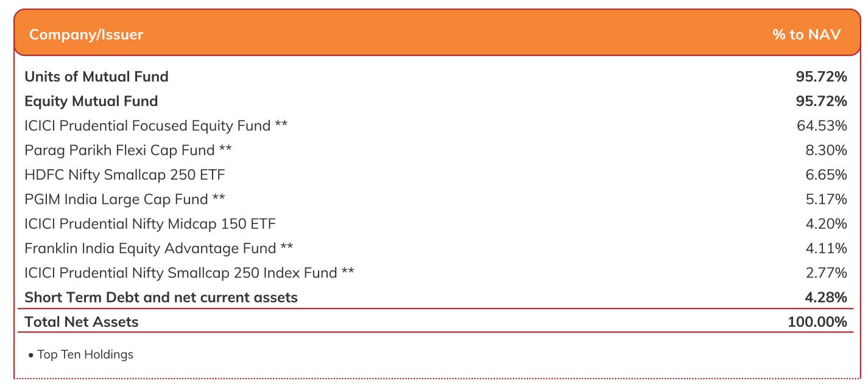Click the Company/Issuer column header
868x386 pixels.
coord(86,35)
